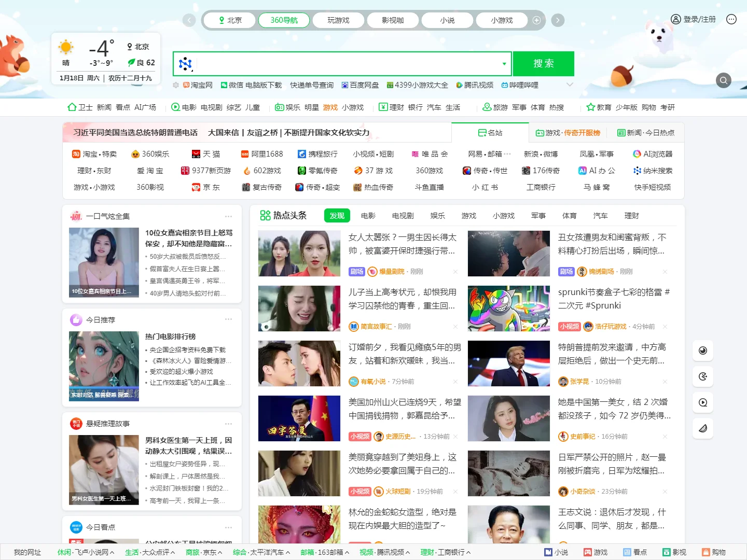The image size is (747, 560).
Task: Open more options for 一口气炫全集 card
Action: (x=229, y=216)
